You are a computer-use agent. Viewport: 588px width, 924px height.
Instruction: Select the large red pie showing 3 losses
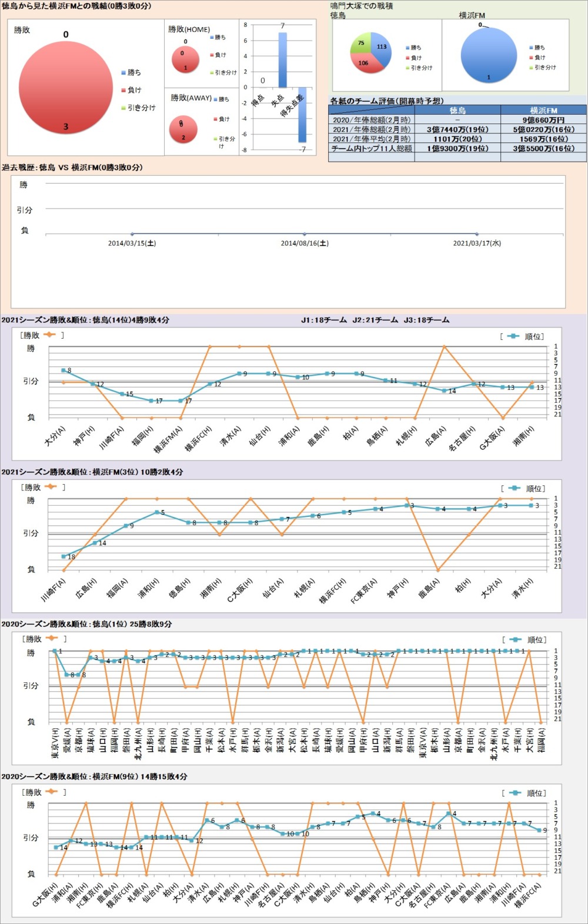coord(65,86)
